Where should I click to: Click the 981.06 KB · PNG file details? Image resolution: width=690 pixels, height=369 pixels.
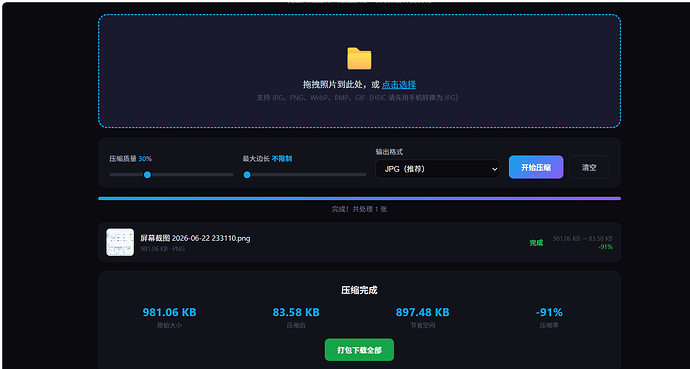tap(162, 248)
